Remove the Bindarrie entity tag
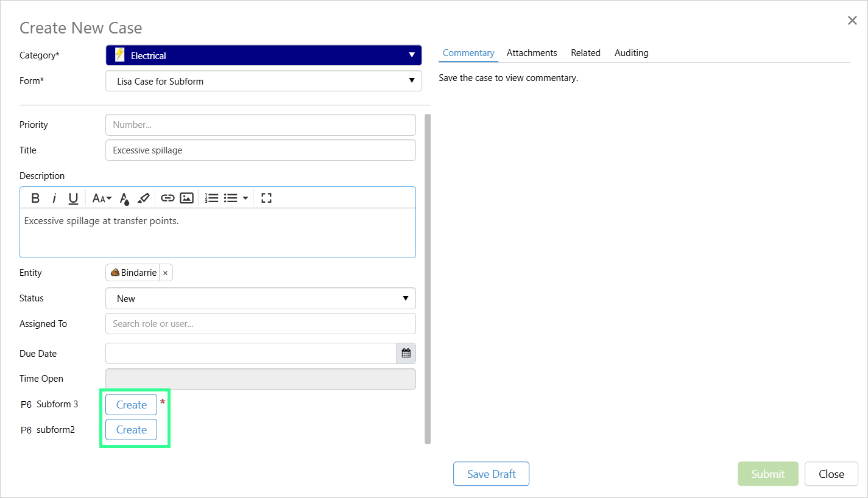The width and height of the screenshot is (868, 498). click(165, 273)
